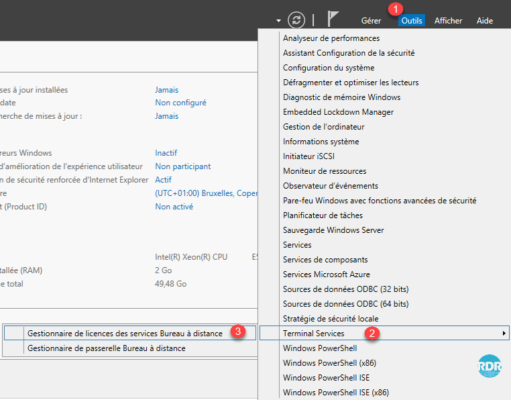Image resolution: width=511 pixels, height=400 pixels.
Task: Click the Non activé product link
Action: [x=174, y=207]
